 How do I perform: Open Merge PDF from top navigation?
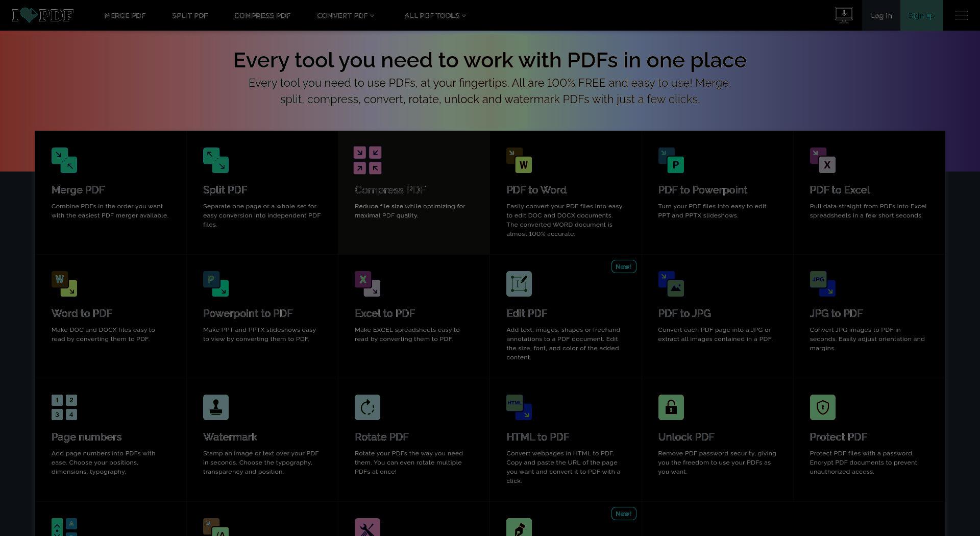click(125, 15)
